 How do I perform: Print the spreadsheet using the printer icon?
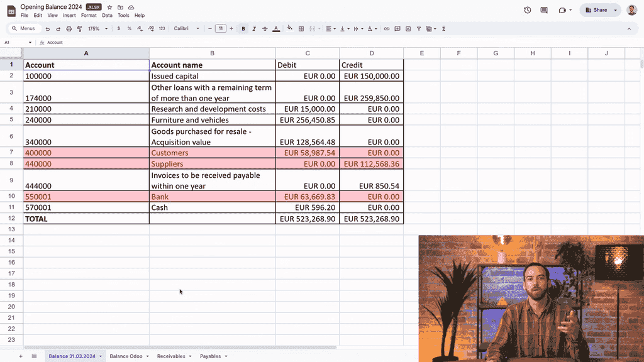(69, 29)
